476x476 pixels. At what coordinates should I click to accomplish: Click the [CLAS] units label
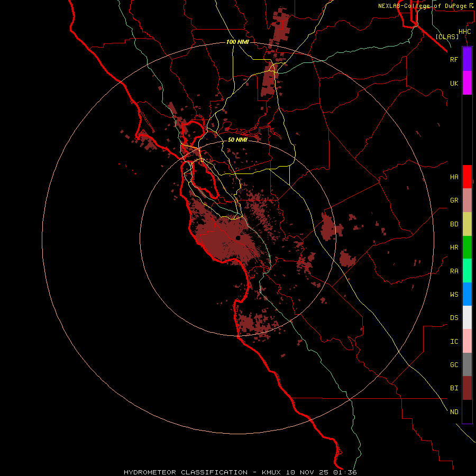(x=447, y=36)
